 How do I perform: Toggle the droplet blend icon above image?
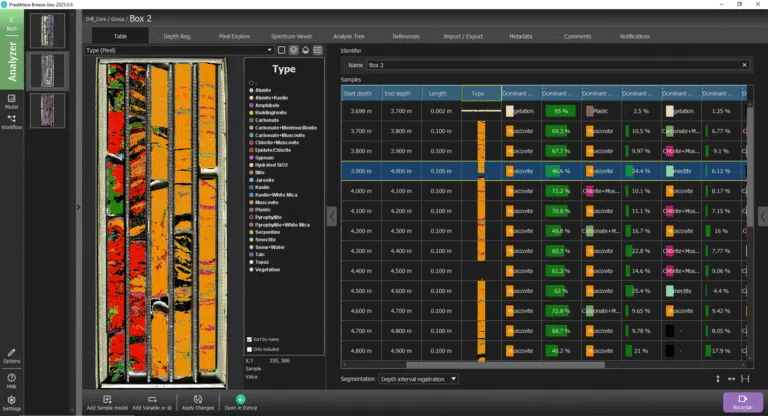tap(306, 50)
